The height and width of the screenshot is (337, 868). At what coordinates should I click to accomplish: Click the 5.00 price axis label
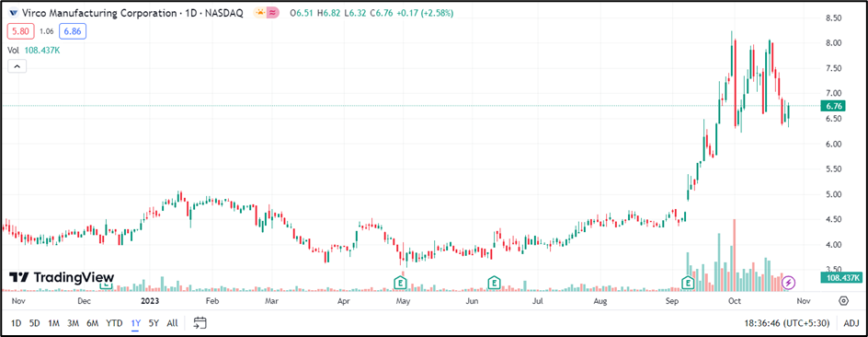[833, 194]
